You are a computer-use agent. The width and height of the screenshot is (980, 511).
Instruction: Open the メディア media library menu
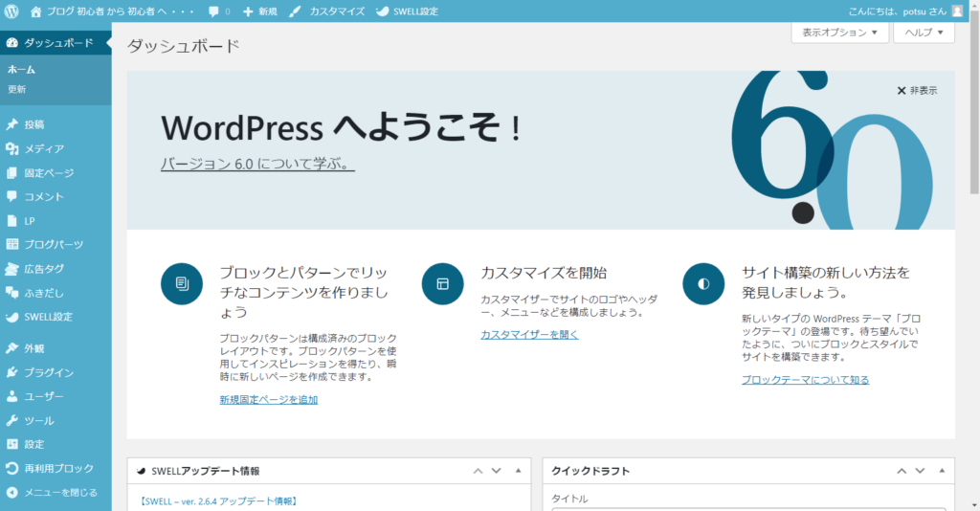click(44, 148)
